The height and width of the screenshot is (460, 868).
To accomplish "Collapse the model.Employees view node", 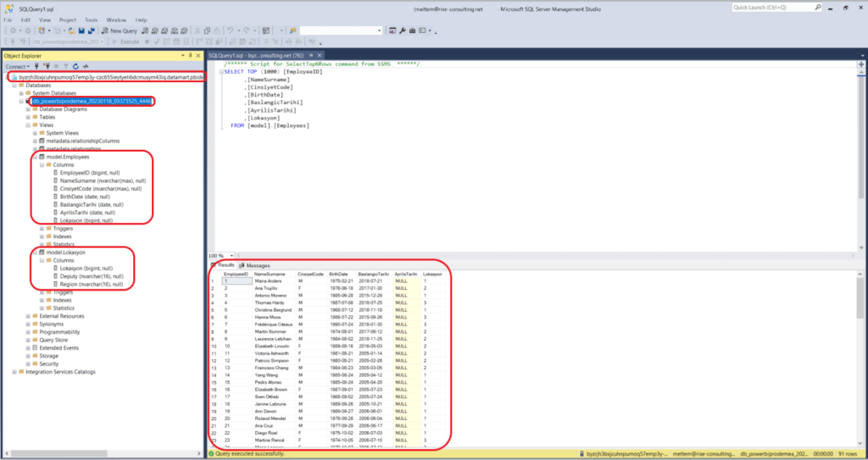I will (x=35, y=157).
